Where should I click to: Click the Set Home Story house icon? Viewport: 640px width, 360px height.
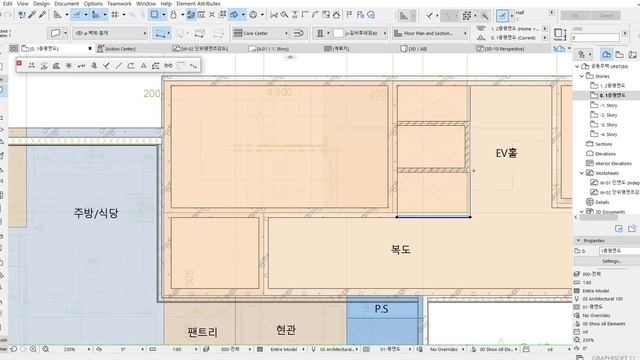[x=336, y=15]
